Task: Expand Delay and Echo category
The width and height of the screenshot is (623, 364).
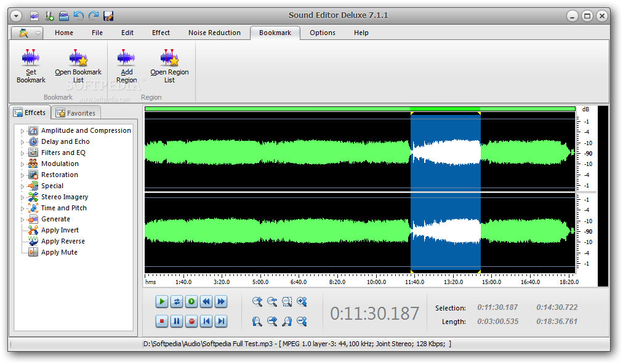Action: pyautogui.click(x=22, y=141)
